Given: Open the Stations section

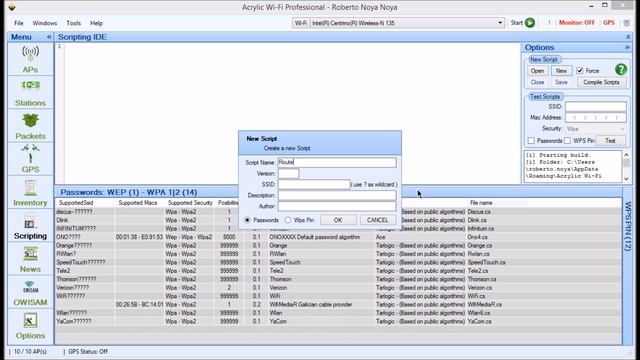Looking at the screenshot, I should coord(30,93).
